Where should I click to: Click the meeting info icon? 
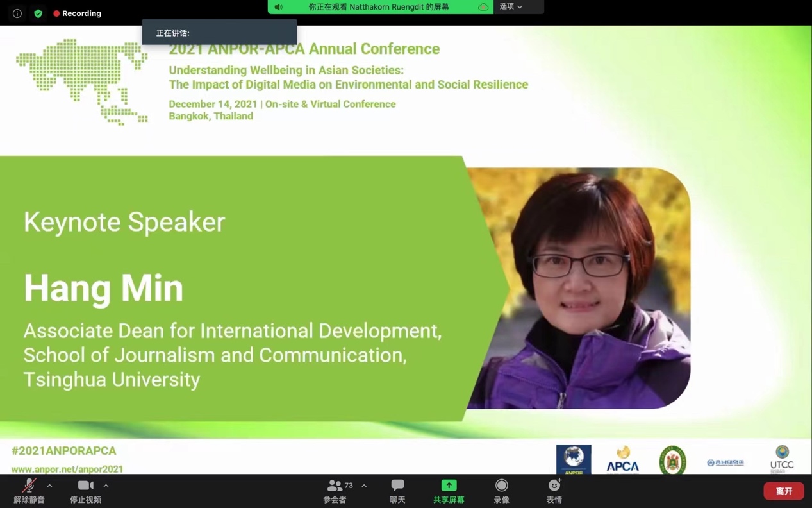pos(17,13)
